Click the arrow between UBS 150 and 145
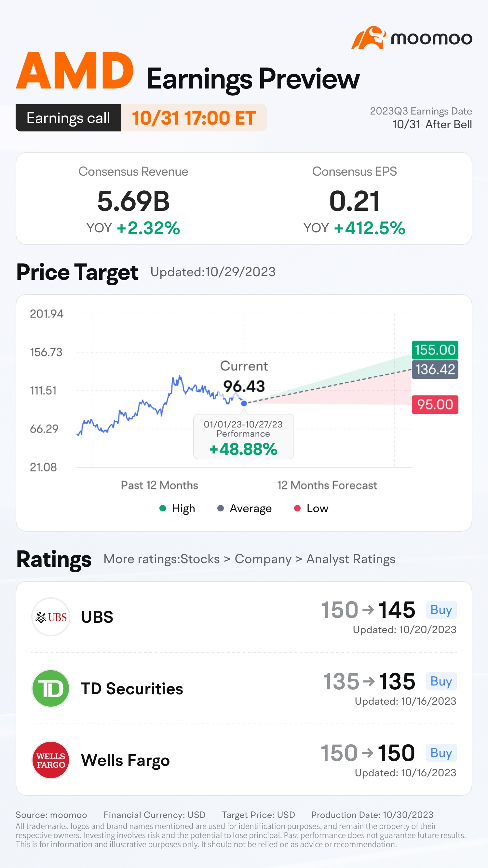This screenshot has width=488, height=868. click(x=368, y=610)
